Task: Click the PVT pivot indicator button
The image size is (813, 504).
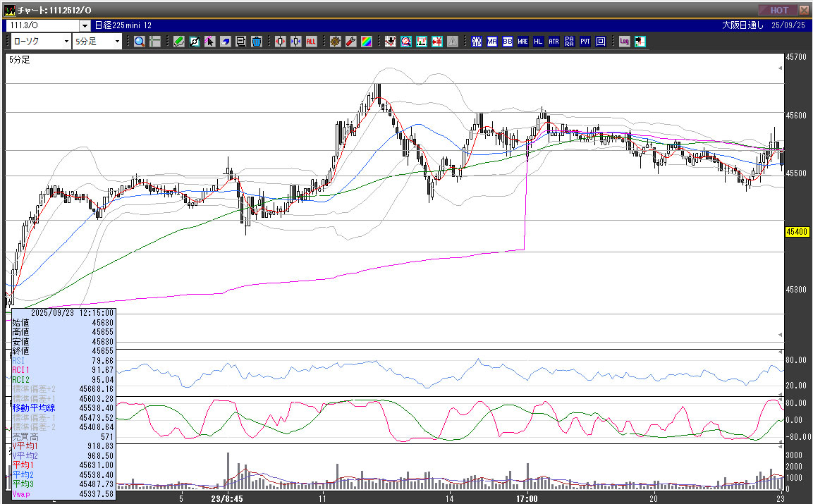Action: pos(585,42)
